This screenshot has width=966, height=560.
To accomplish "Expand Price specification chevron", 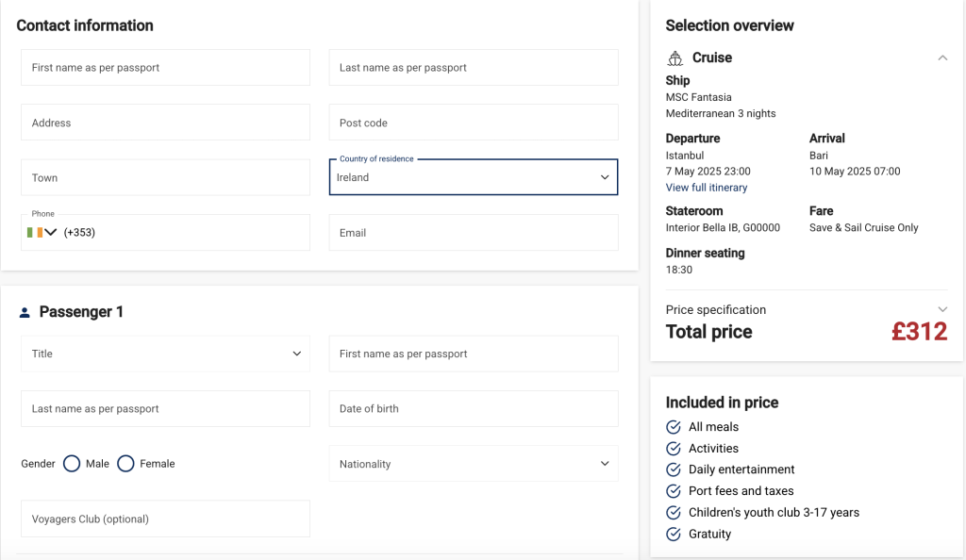I will click(x=942, y=309).
